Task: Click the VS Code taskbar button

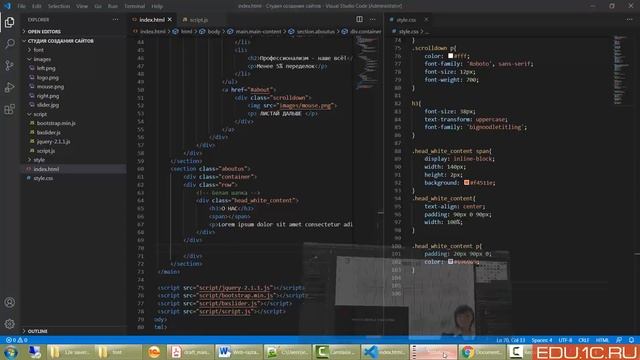Action: (x=384, y=352)
